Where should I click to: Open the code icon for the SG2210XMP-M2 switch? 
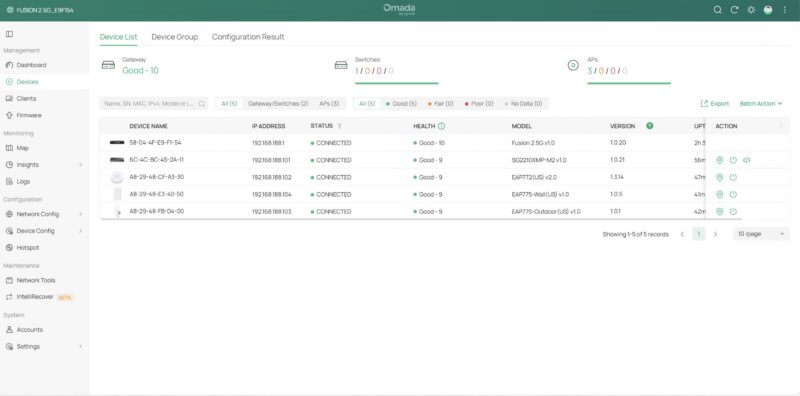[x=746, y=160]
